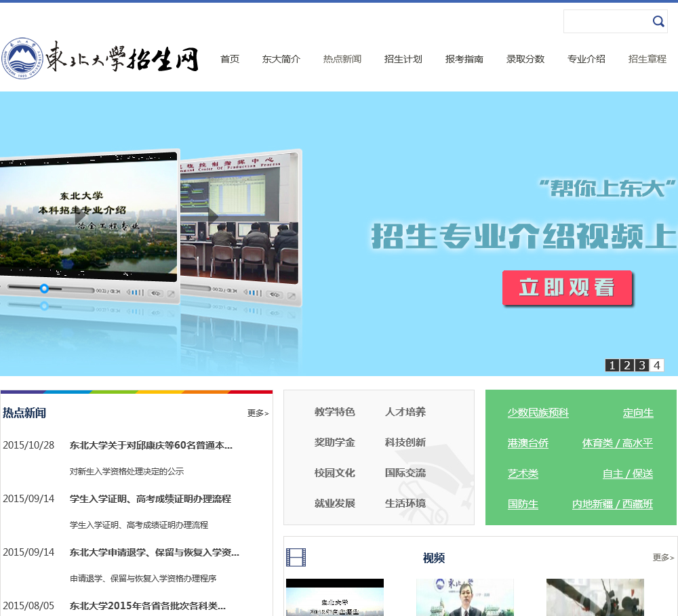Open the 自主 / 保送 link
Screen dimensions: 678x616
point(628,474)
